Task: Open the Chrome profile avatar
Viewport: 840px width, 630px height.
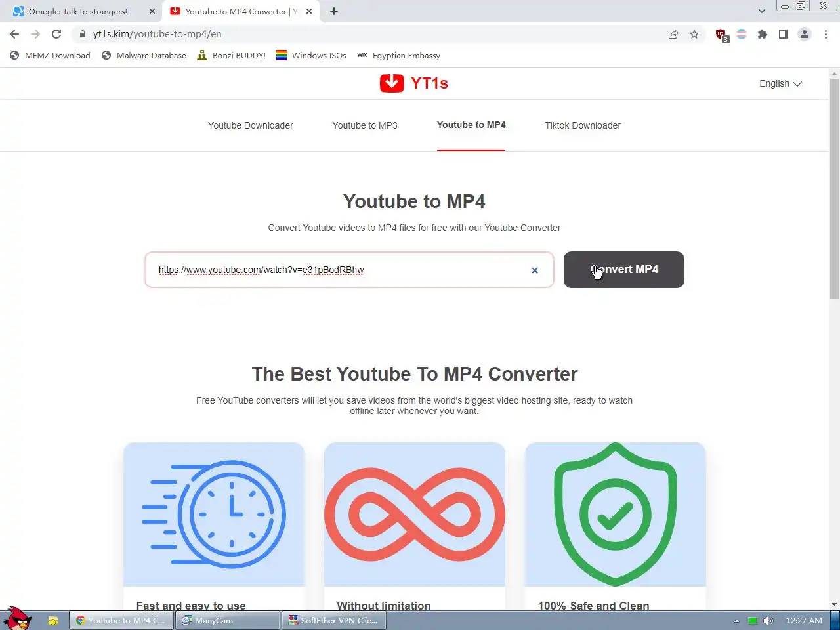Action: point(805,34)
